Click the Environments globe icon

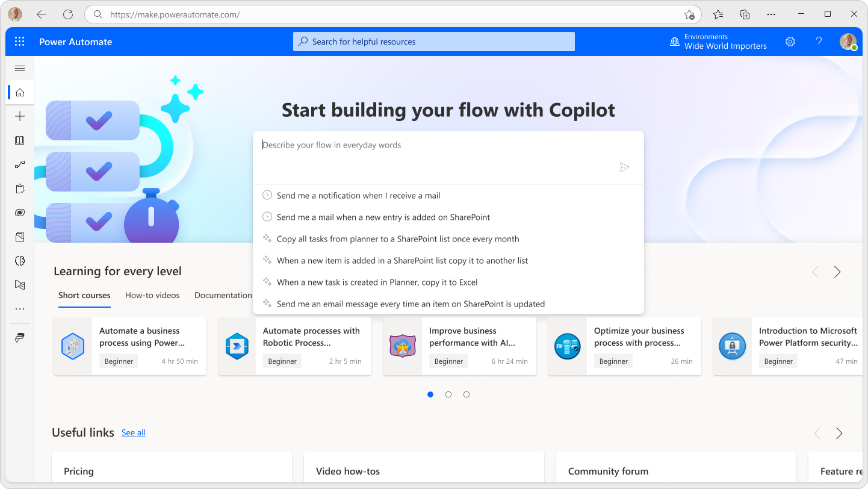click(675, 42)
